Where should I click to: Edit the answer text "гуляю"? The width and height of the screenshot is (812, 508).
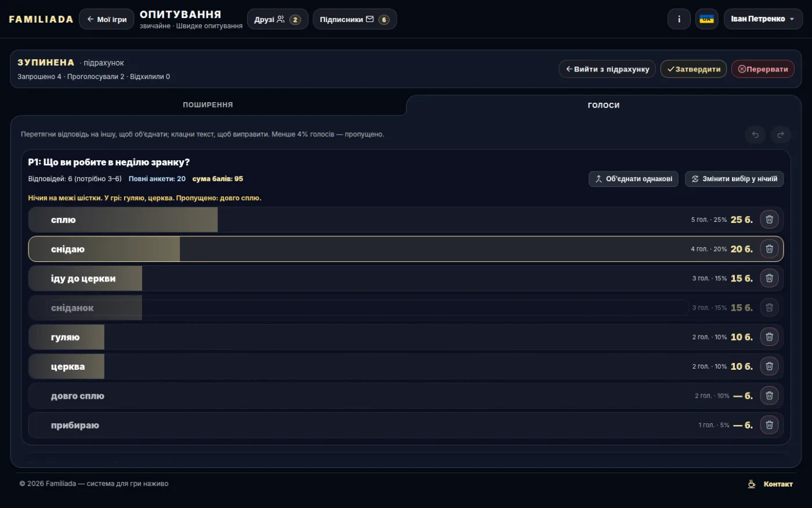[65, 337]
